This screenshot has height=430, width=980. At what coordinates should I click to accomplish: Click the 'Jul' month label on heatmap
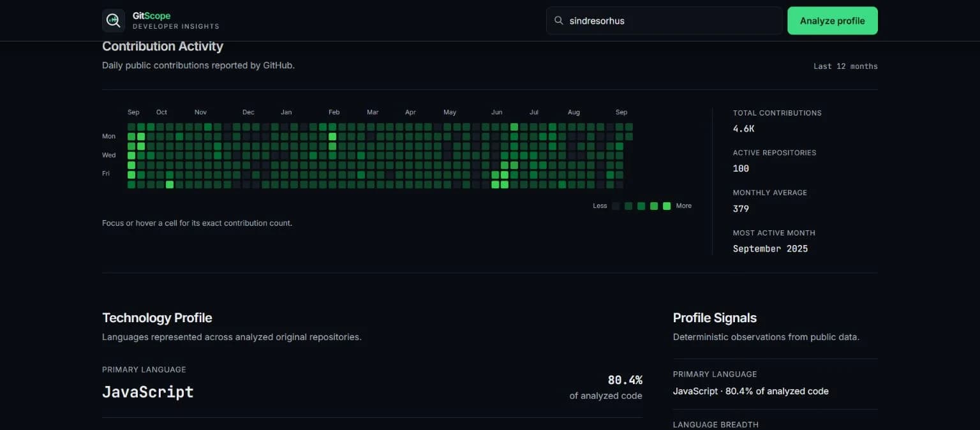(x=534, y=112)
